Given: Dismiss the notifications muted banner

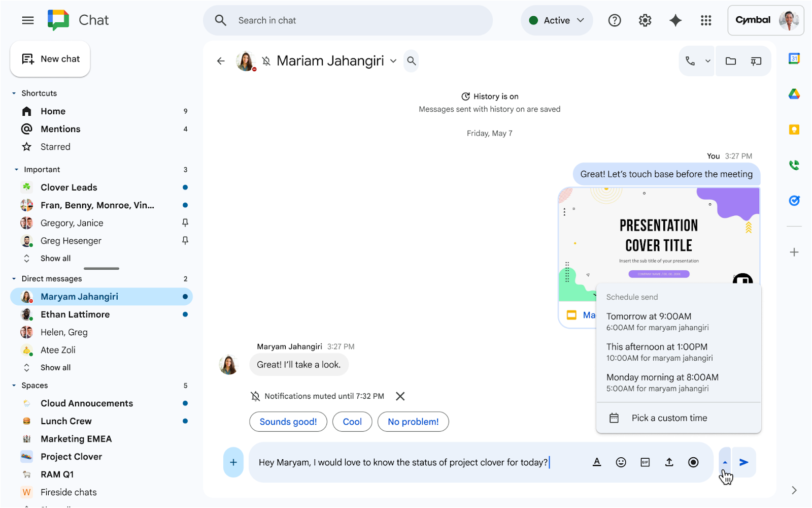Looking at the screenshot, I should tap(400, 396).
